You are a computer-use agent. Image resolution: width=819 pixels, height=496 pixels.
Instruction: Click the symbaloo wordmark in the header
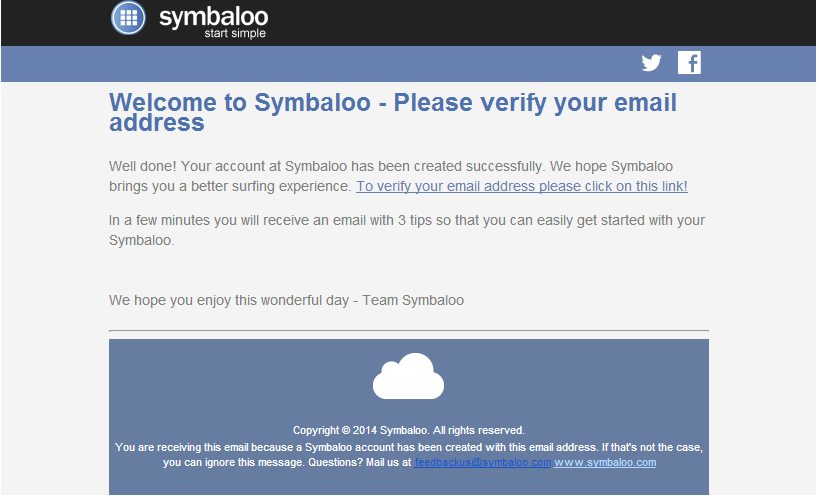point(214,17)
